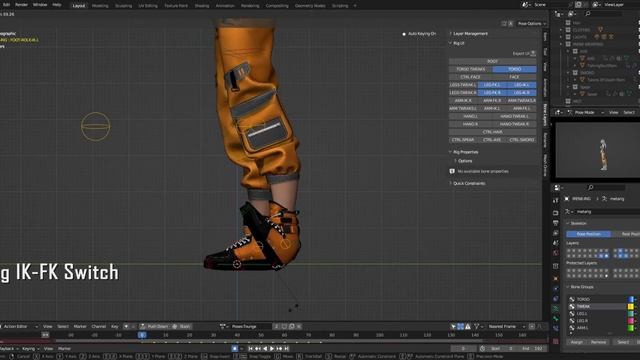Toggle the FACE layer button
The width and height of the screenshot is (640, 360).
pos(514,77)
